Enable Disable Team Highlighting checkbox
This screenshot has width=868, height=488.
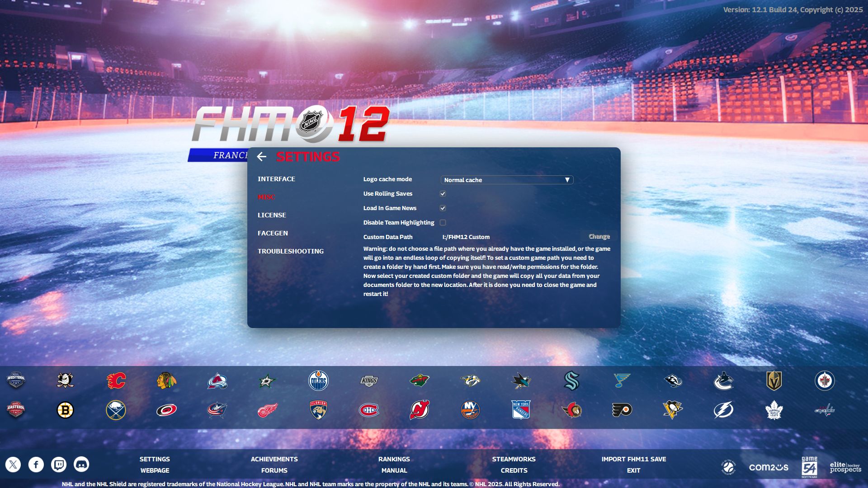click(443, 223)
